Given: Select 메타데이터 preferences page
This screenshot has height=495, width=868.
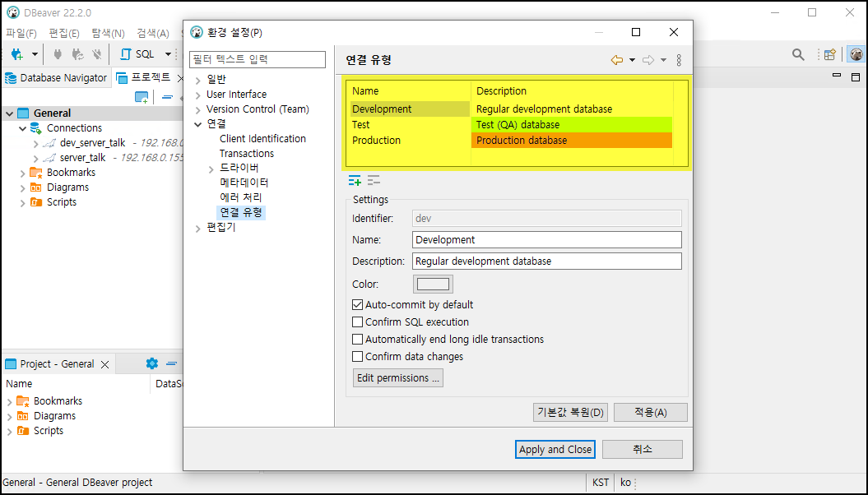Looking at the screenshot, I should point(244,183).
